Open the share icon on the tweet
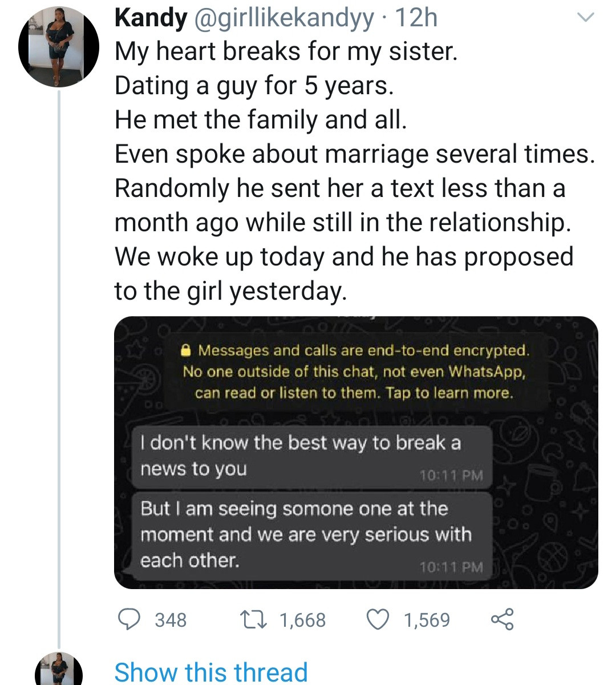Image resolution: width=616 pixels, height=685 pixels. click(x=502, y=619)
